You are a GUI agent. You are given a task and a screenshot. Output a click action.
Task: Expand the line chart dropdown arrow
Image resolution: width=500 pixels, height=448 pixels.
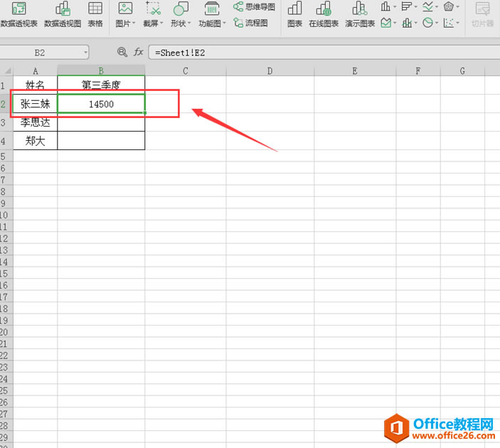tap(437, 6)
